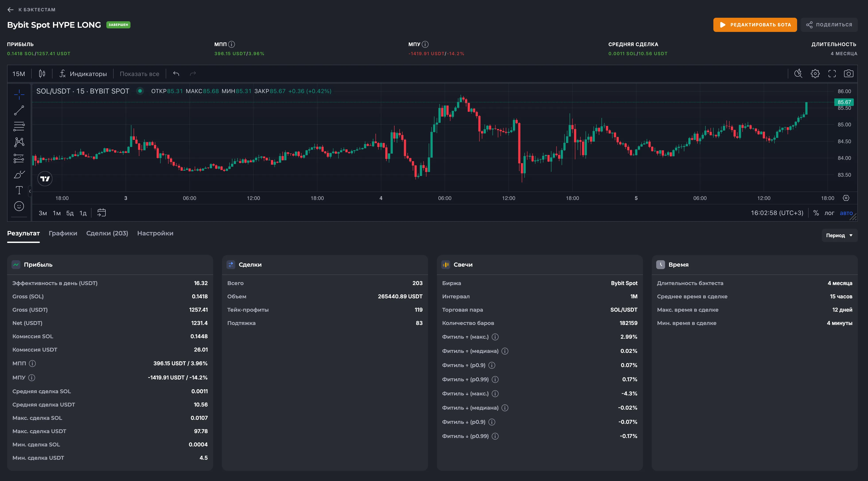Viewport: 868px width, 481px height.
Task: Click the Net (USDT) value 1231.4
Action: click(199, 323)
